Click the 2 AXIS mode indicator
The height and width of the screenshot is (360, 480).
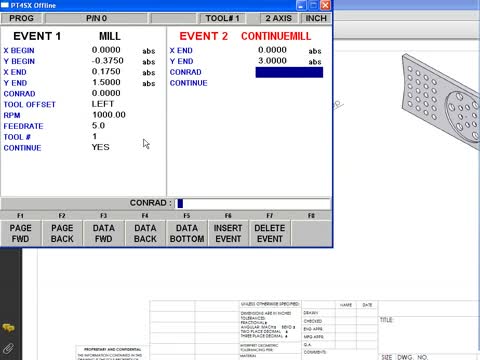[x=278, y=18]
